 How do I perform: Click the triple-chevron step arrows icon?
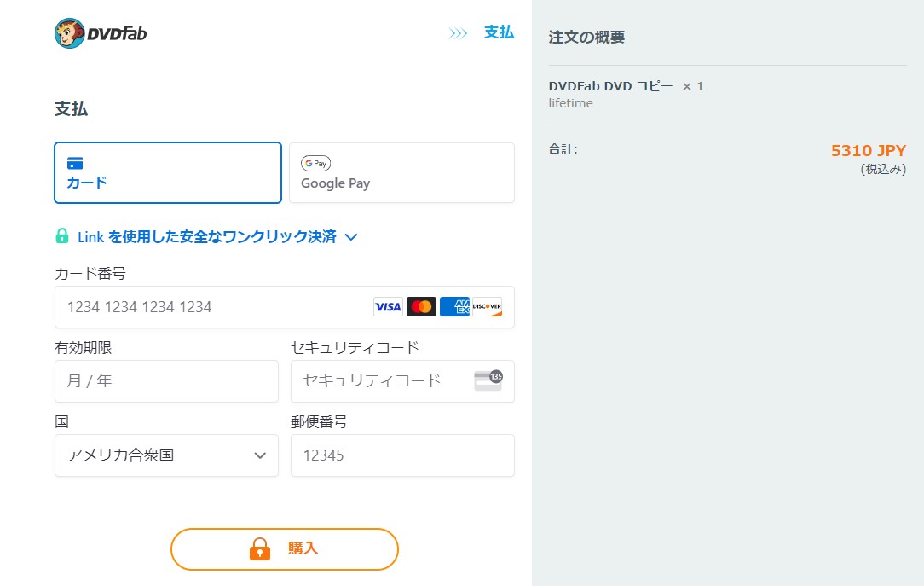pyautogui.click(x=458, y=33)
